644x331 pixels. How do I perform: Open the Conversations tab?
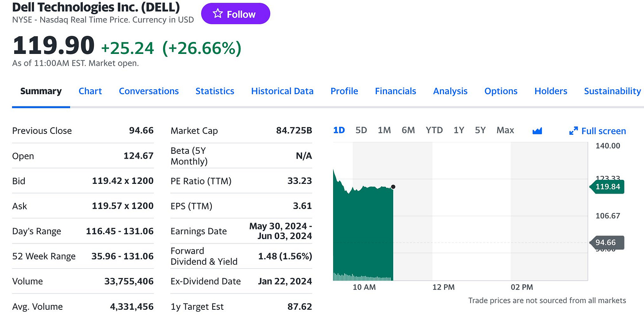[x=149, y=91]
